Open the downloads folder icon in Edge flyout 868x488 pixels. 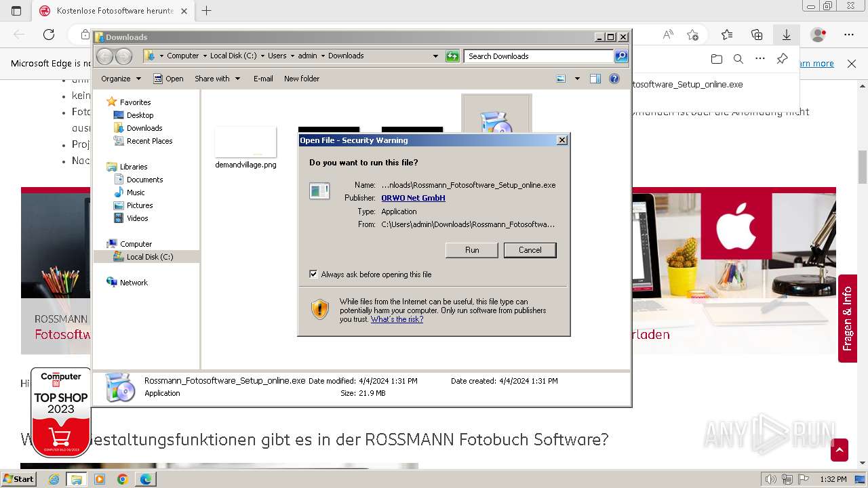pyautogui.click(x=717, y=59)
